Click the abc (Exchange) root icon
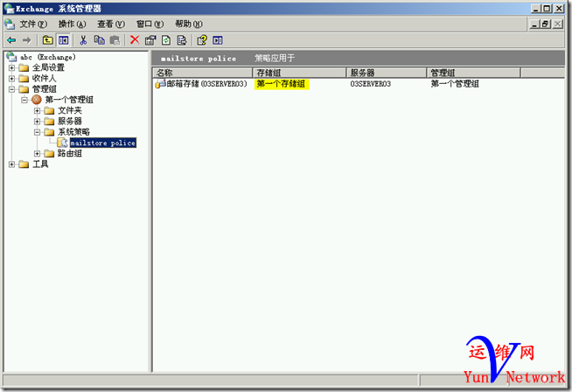Screen dimensions: 572x392 coord(11,57)
